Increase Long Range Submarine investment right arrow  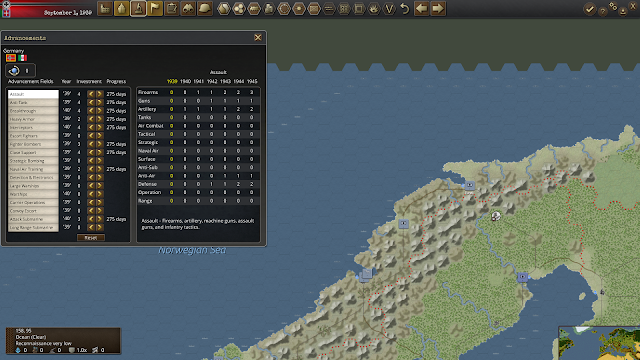(x=99, y=227)
